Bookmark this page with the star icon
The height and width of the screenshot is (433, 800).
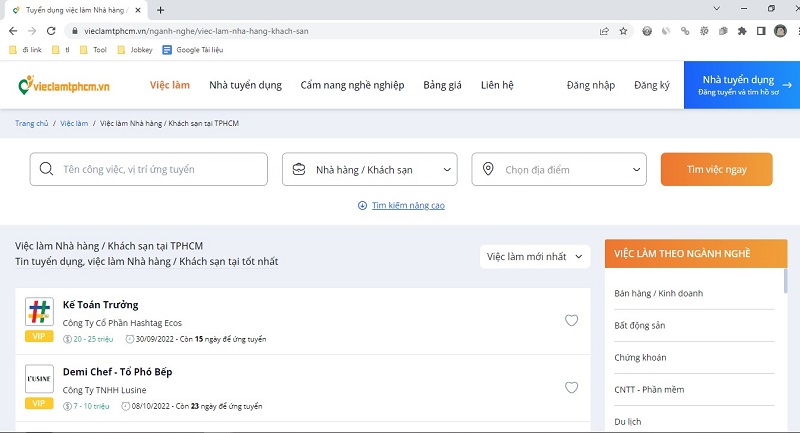coord(623,31)
